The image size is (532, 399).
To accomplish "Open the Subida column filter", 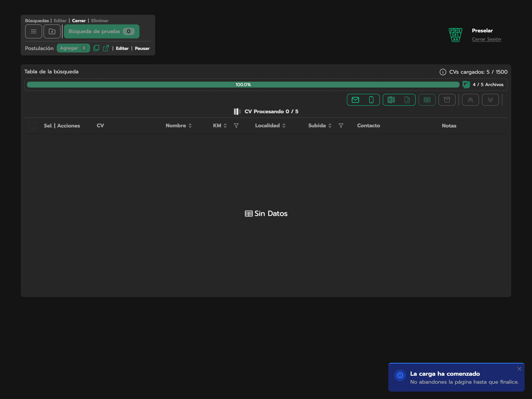I will click(x=341, y=126).
